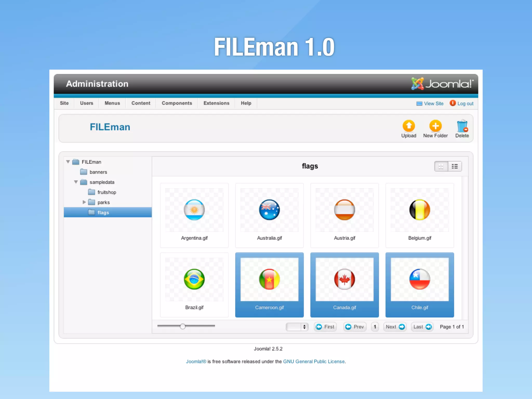Collapse the FILEman root tree node
The width and height of the screenshot is (532, 399).
pyautogui.click(x=68, y=162)
